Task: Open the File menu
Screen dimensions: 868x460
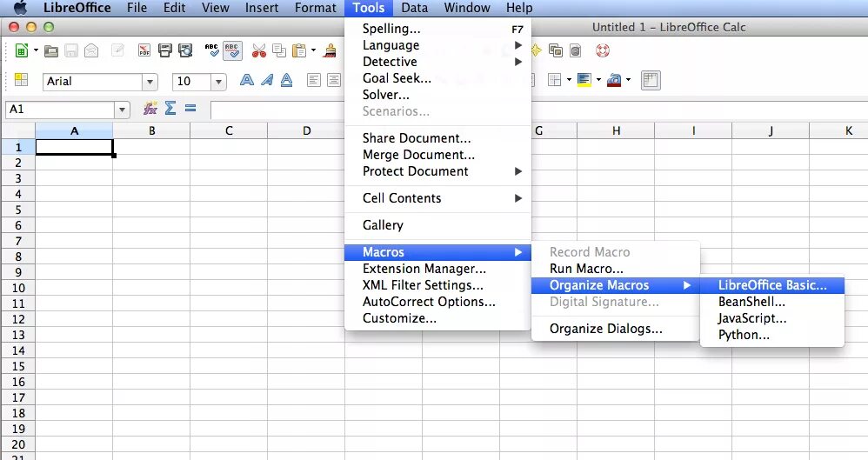Action: [137, 8]
